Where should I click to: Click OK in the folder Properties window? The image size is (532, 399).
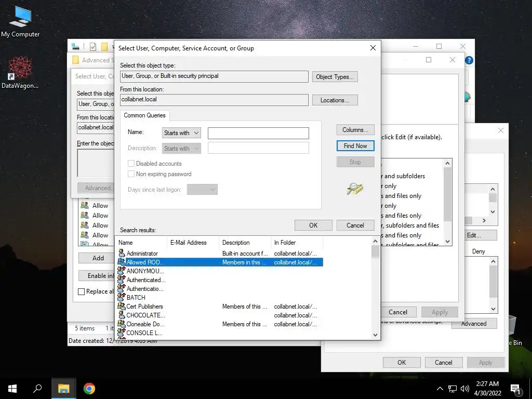click(402, 362)
